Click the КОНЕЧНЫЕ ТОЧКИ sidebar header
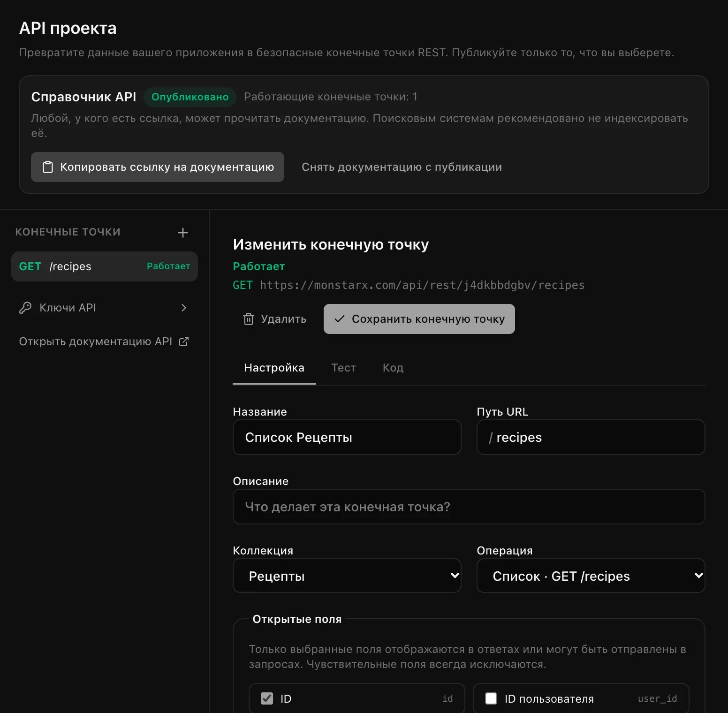 click(68, 232)
